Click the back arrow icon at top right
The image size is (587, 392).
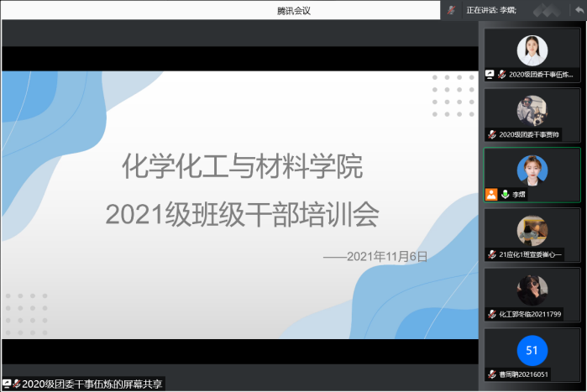[579, 9]
